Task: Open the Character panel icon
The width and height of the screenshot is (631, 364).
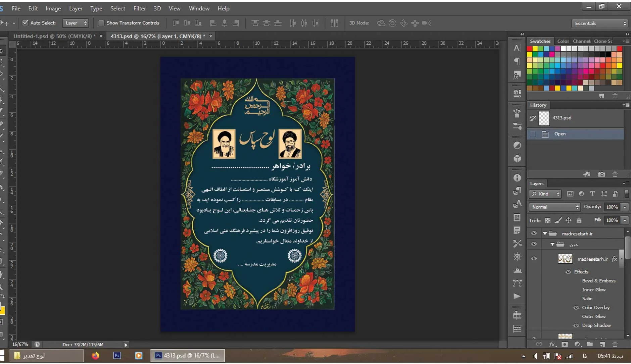Action: (517, 48)
